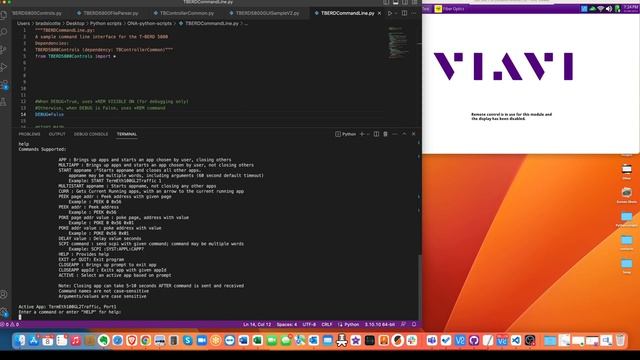
Task: Click the Fiber Optics item in VIAVI window
Action: [449, 9]
